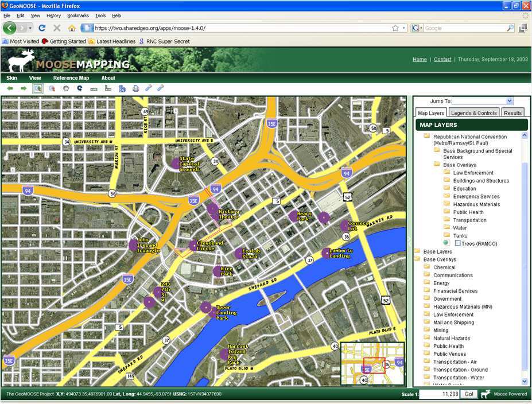532x404 pixels.
Task: Activate the Pan hand tool
Action: click(x=66, y=88)
